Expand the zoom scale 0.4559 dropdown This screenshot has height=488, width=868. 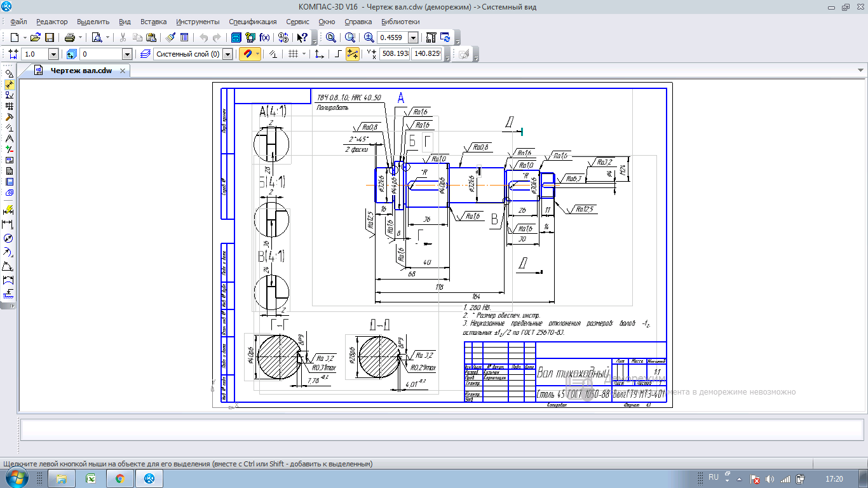click(x=413, y=37)
